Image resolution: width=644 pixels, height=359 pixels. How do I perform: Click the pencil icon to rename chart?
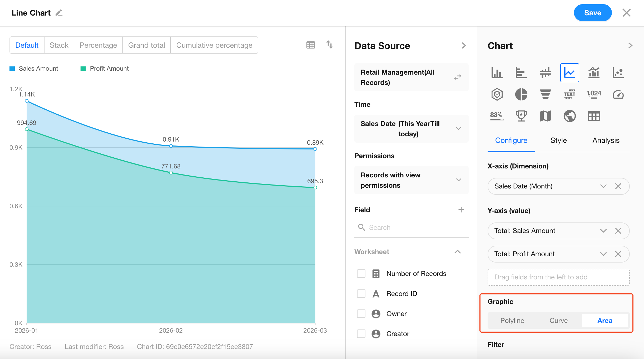59,13
